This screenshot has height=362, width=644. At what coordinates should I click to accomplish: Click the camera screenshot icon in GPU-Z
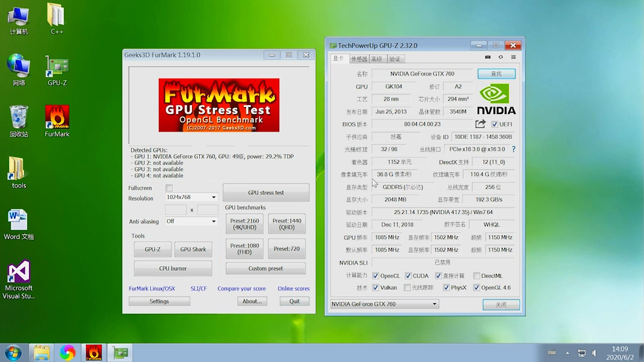[x=488, y=57]
